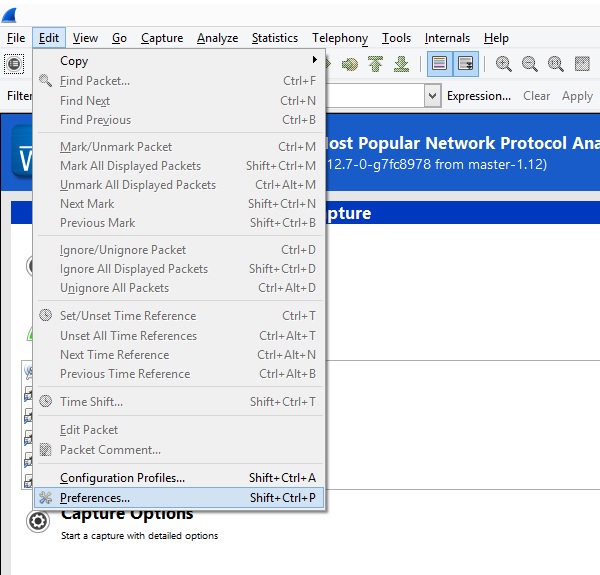The height and width of the screenshot is (575, 600).
Task: Choose Find Packet... from Edit menu
Action: click(179, 81)
